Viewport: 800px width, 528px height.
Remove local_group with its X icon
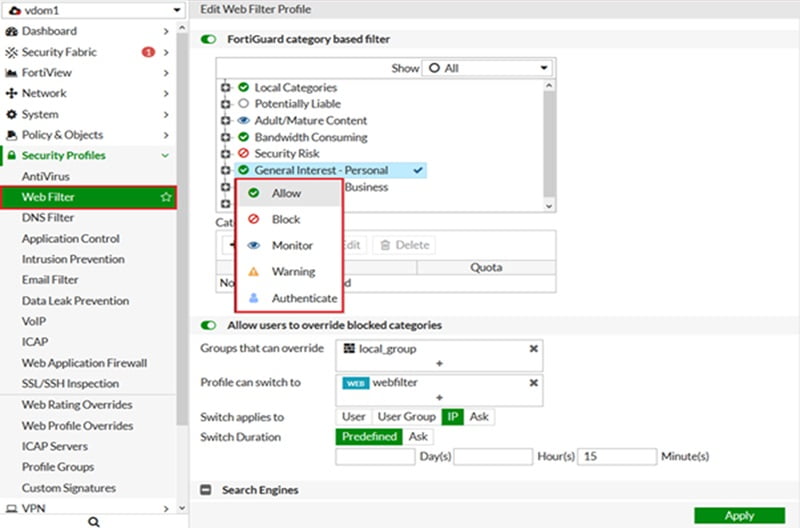(534, 348)
